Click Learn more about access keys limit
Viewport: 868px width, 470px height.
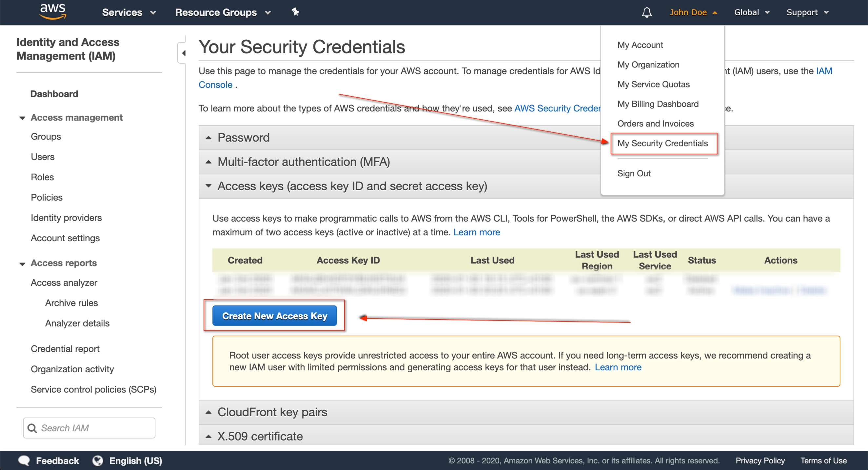click(x=477, y=232)
